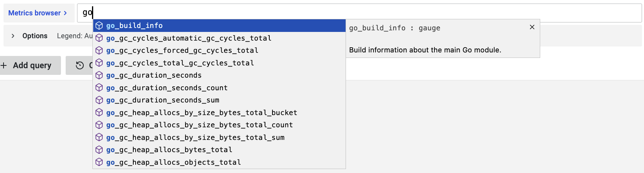Select go_gc_heap_allocs_by_size_bytes_total_sum suggestion

[x=195, y=138]
